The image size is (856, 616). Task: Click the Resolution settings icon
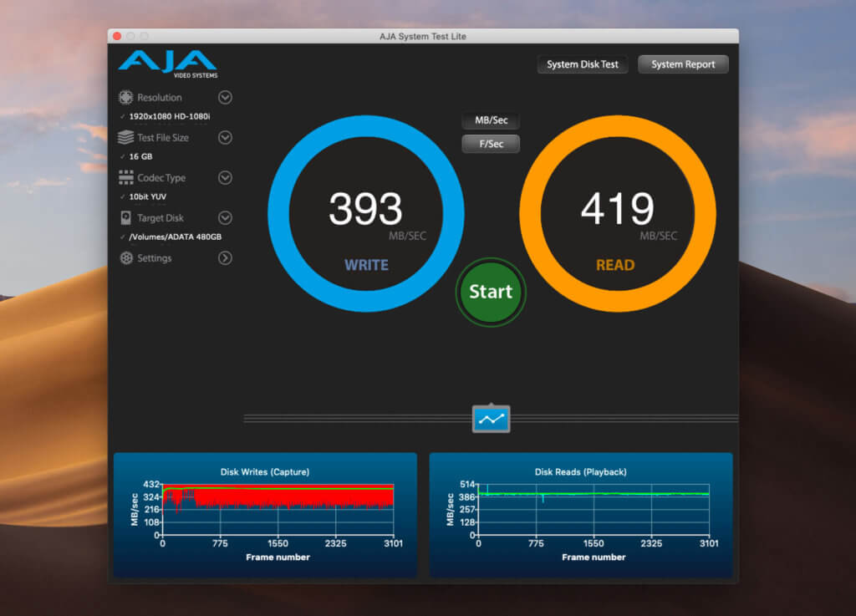126,97
